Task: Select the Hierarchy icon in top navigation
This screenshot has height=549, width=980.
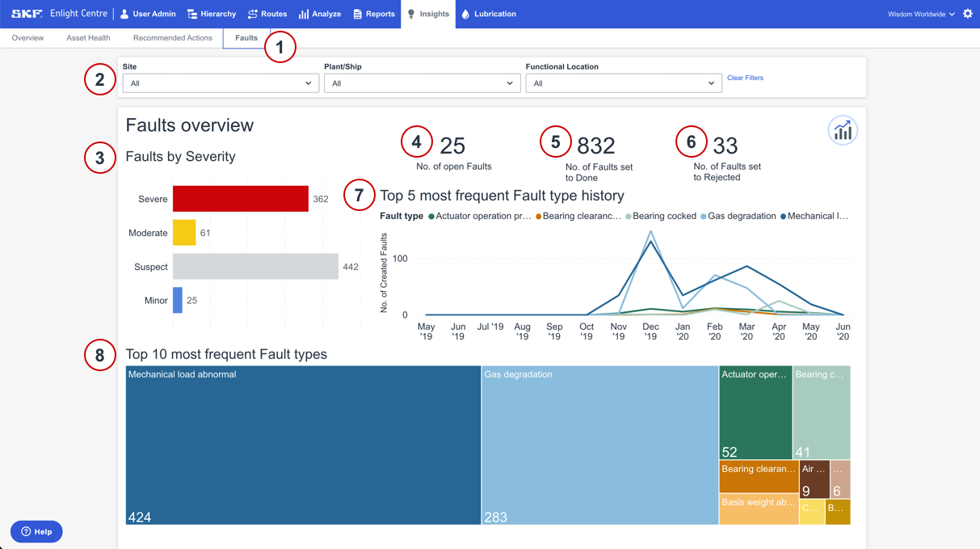Action: 191,13
